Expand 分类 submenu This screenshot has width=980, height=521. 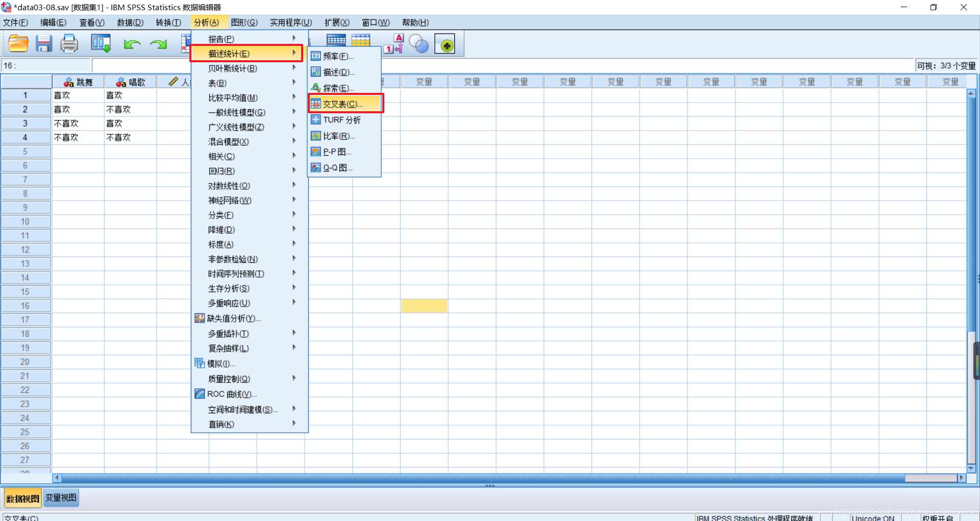coord(250,215)
